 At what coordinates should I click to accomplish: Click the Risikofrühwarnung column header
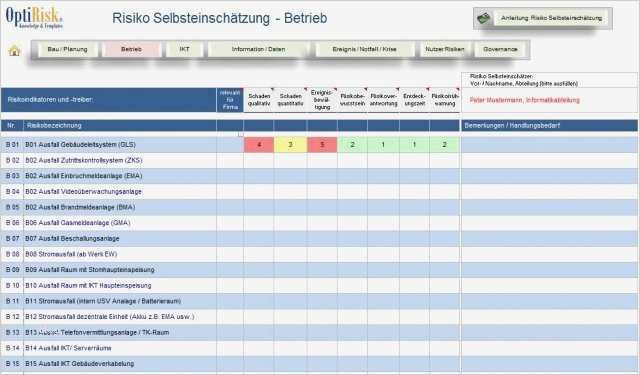pos(444,100)
